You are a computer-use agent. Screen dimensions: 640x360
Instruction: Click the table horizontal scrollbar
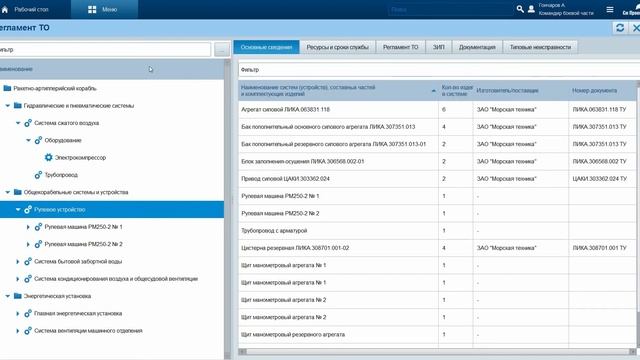coord(437,351)
